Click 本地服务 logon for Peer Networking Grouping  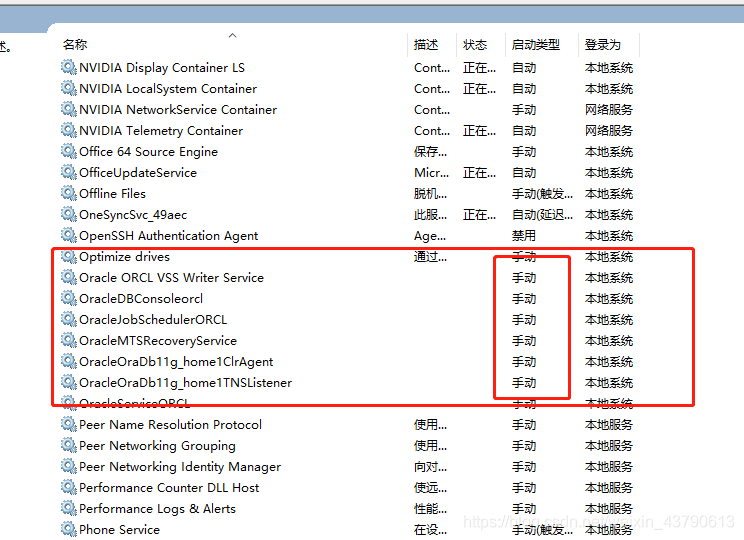609,446
